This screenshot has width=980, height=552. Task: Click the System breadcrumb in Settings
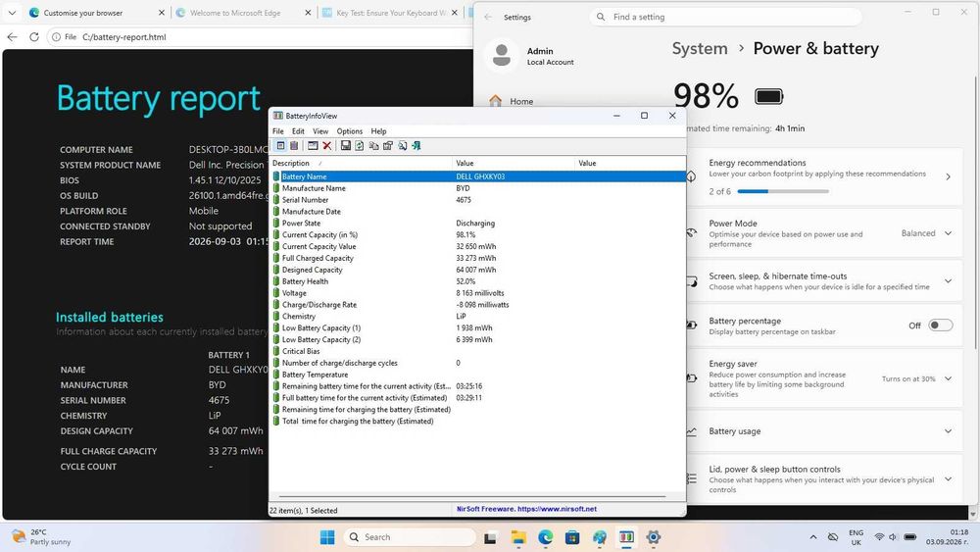[700, 48]
